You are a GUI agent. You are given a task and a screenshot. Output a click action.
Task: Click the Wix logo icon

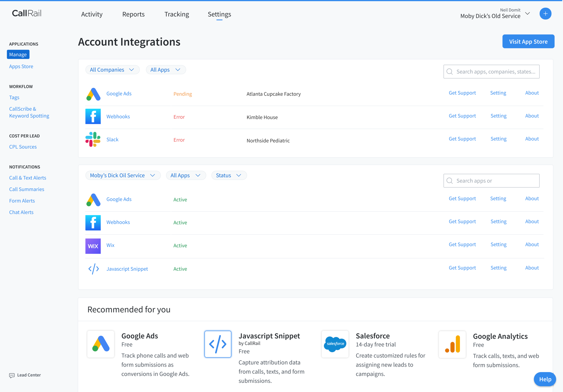point(93,246)
